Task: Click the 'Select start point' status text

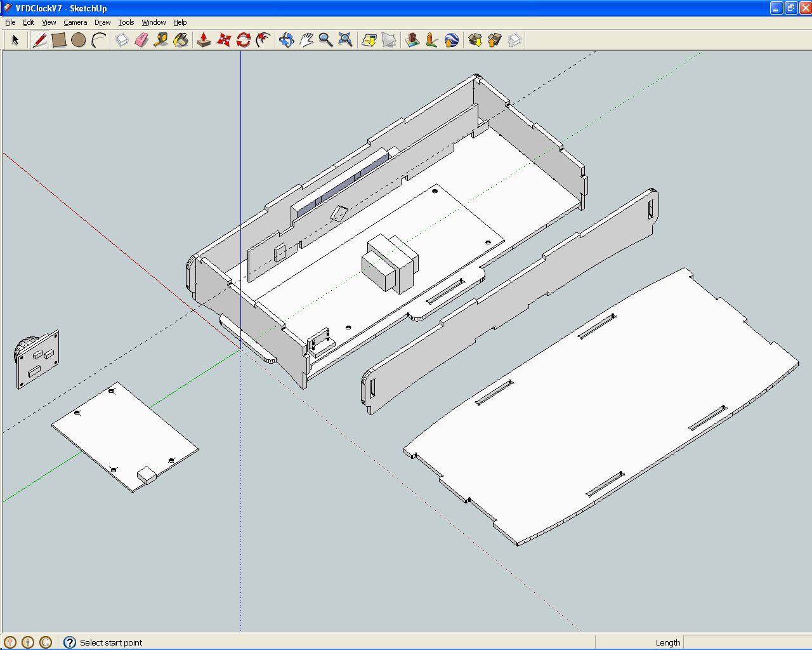Action: (111, 642)
